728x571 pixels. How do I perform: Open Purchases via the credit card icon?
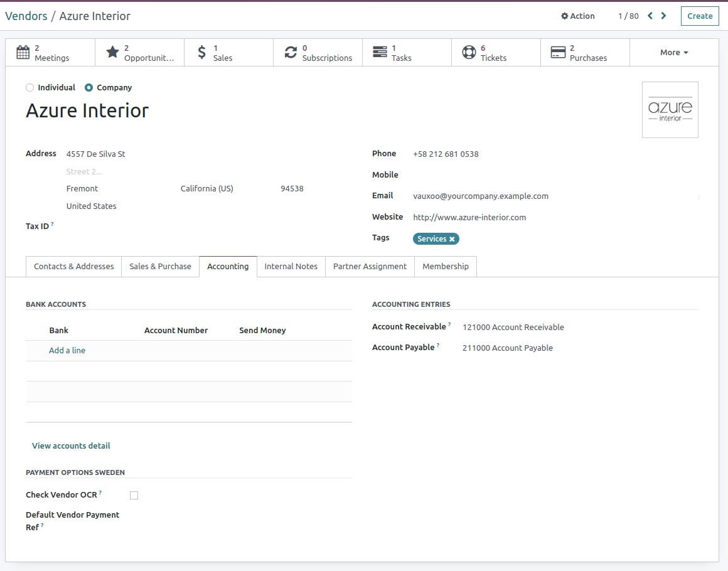coord(559,52)
